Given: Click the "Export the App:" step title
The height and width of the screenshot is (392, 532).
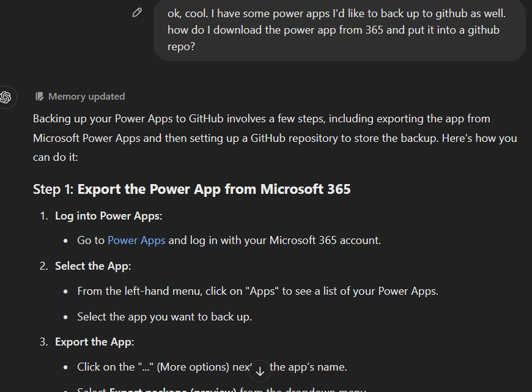Looking at the screenshot, I should pyautogui.click(x=95, y=342).
